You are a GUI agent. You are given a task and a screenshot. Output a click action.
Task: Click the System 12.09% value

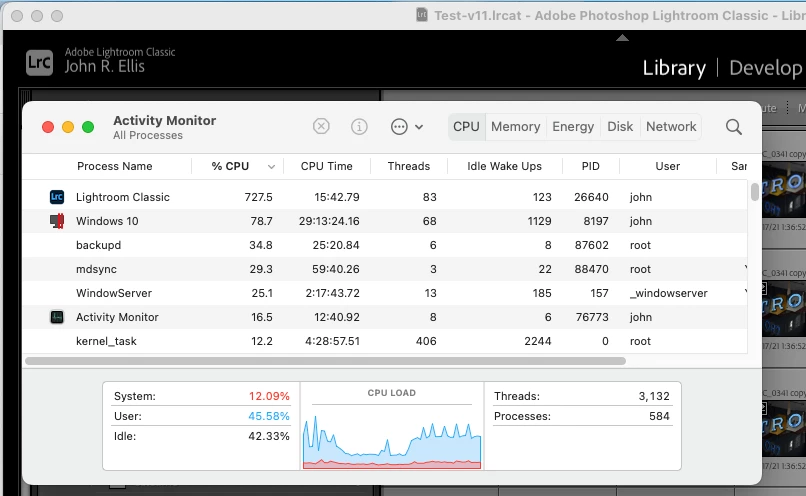click(x=269, y=396)
